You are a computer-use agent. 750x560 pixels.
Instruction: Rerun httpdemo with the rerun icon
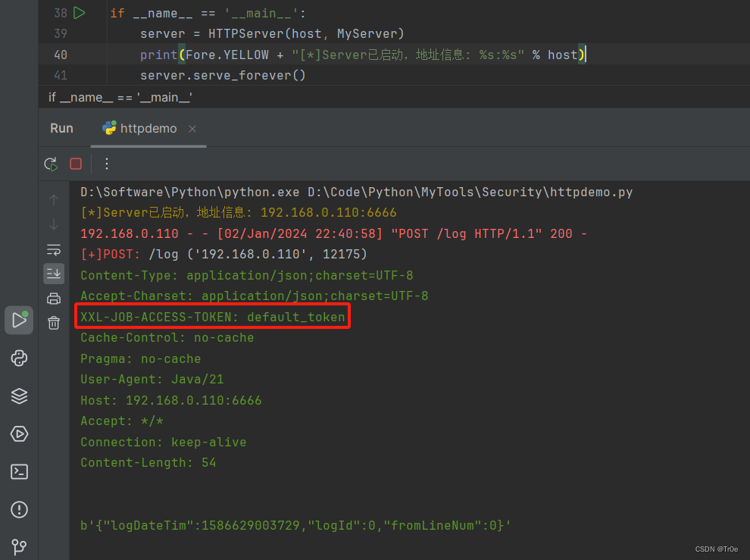[x=51, y=164]
